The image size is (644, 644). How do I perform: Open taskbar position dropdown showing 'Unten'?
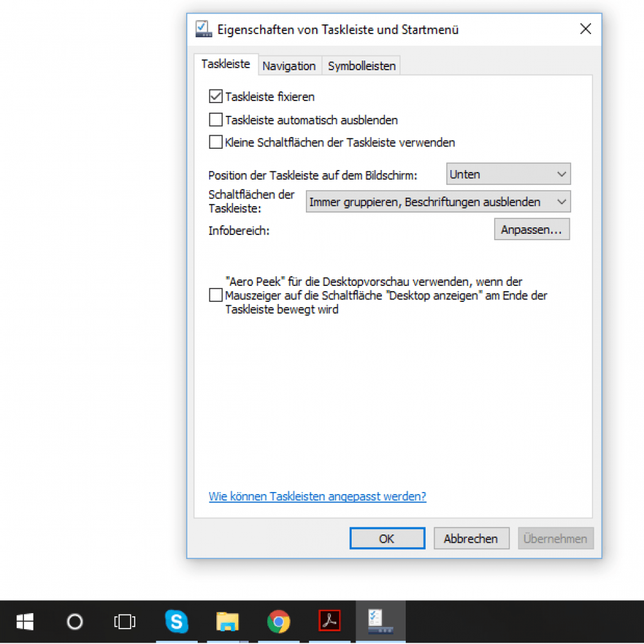[x=508, y=174]
